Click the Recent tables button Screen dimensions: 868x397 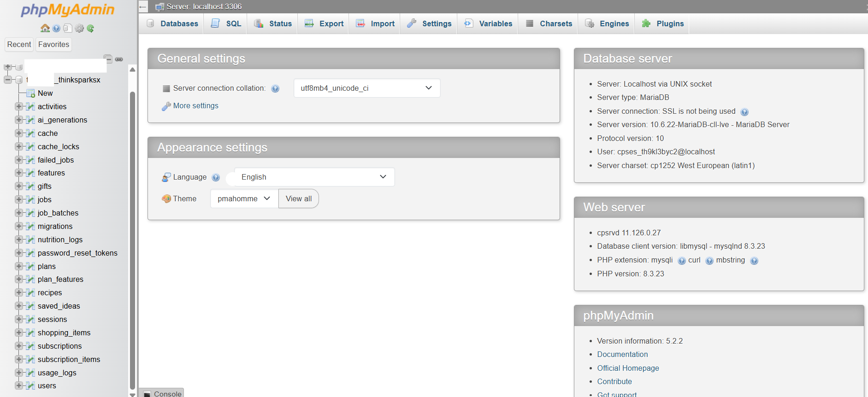pyautogui.click(x=19, y=44)
